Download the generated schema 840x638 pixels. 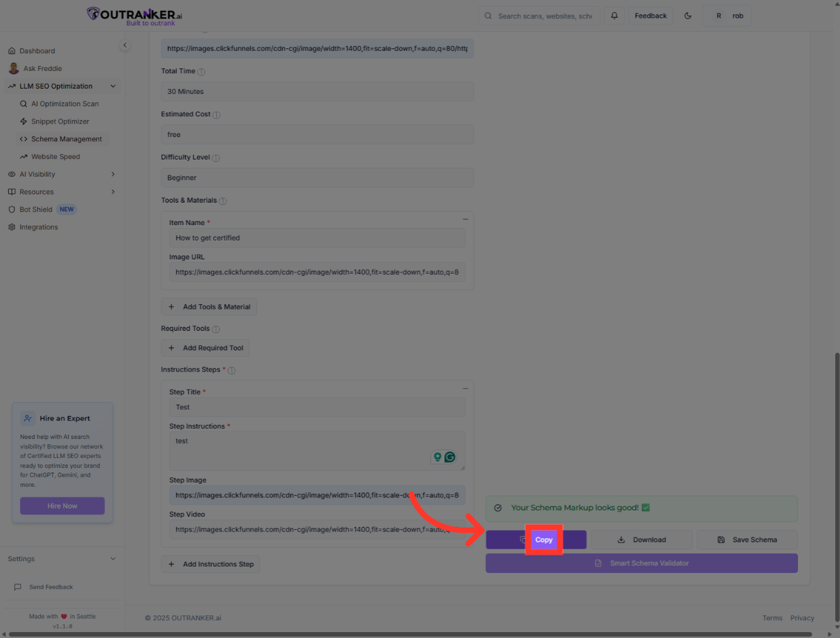pyautogui.click(x=642, y=540)
